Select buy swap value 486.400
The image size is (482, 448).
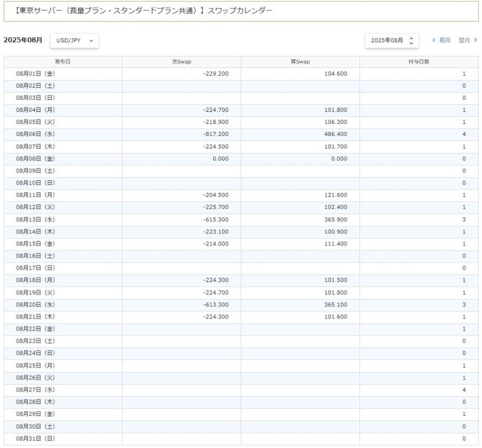[336, 134]
